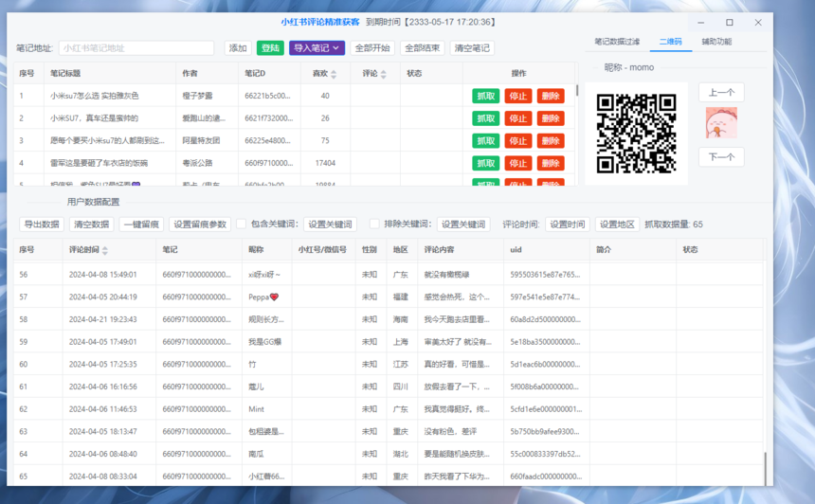The width and height of the screenshot is (815, 504).
Task: Sort comments by the 评论时间 column arrows
Action: (105, 250)
